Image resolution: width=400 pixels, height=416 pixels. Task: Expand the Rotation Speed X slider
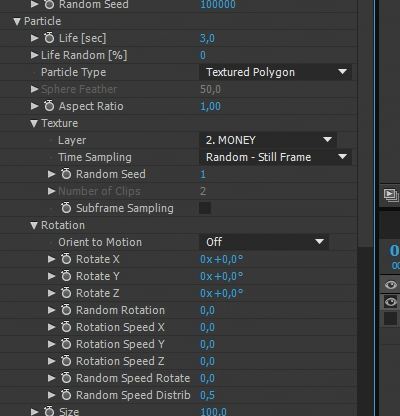tap(51, 327)
